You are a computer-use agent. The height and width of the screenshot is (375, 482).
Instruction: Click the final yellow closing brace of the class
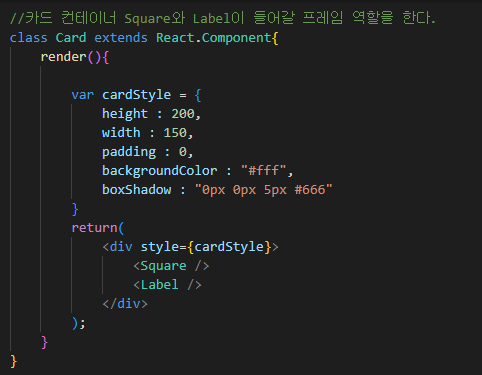point(14,361)
